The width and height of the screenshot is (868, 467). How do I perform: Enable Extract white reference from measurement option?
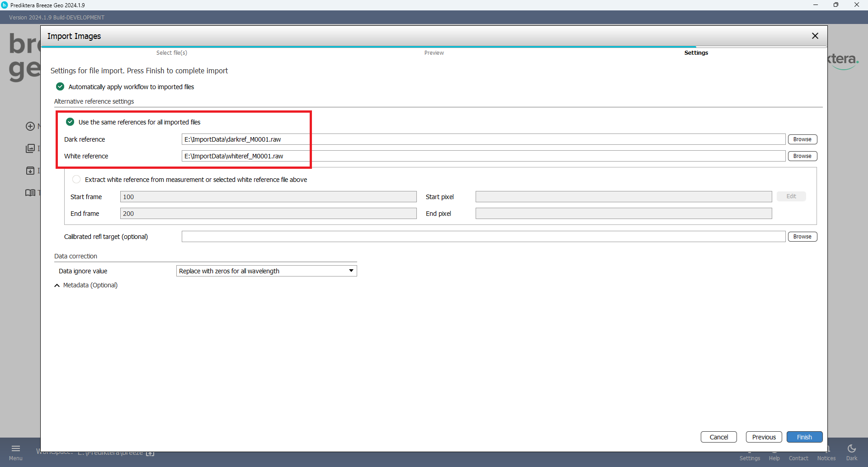coord(76,180)
